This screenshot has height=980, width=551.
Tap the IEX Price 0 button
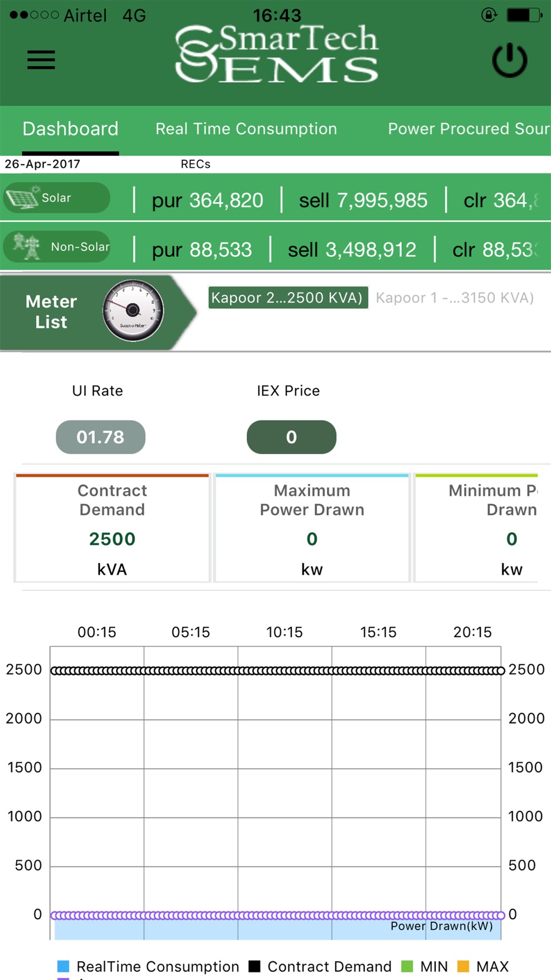(291, 437)
